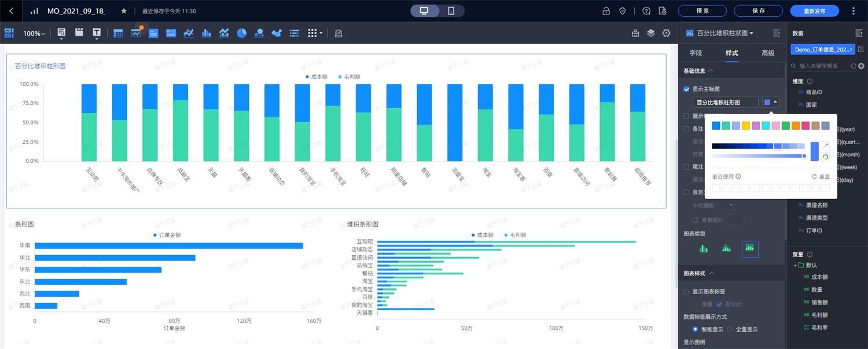Pick the eyedropper tool in color picker
868x349 pixels.
coord(825,146)
